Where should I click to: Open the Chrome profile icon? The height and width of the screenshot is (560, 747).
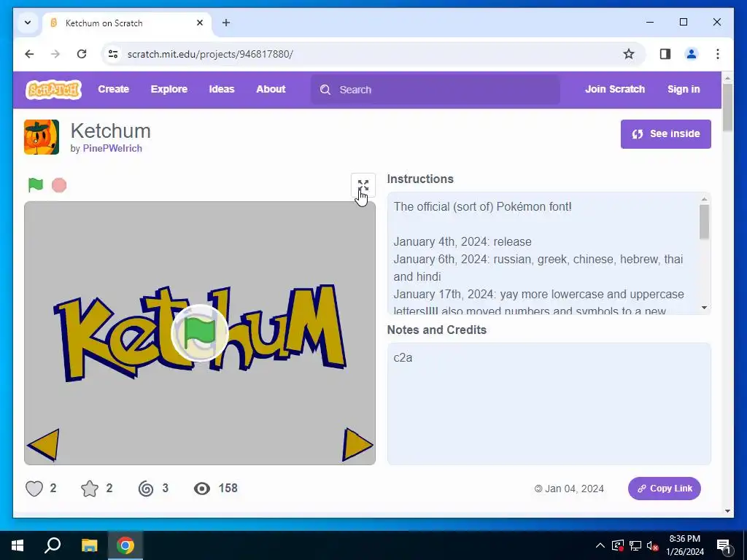tap(692, 54)
